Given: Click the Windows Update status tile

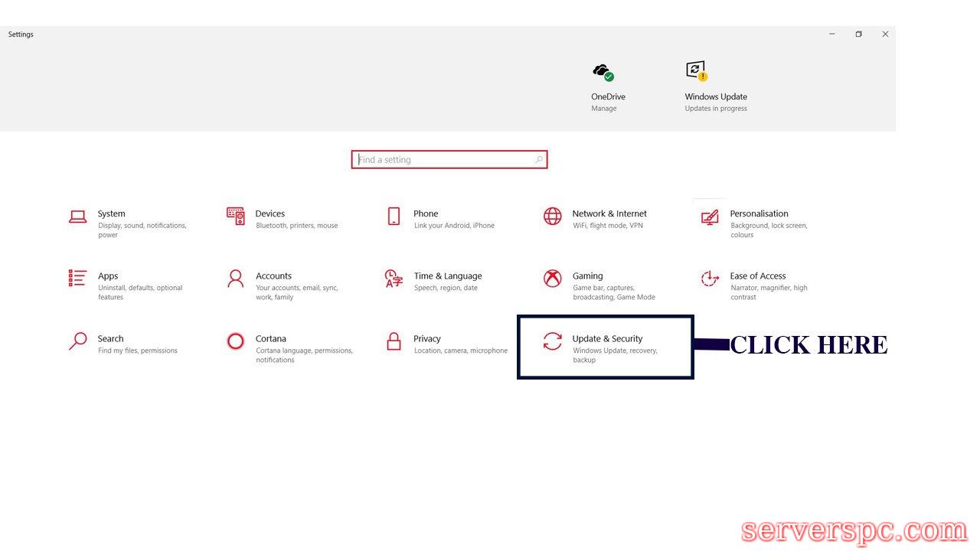Looking at the screenshot, I should [715, 86].
